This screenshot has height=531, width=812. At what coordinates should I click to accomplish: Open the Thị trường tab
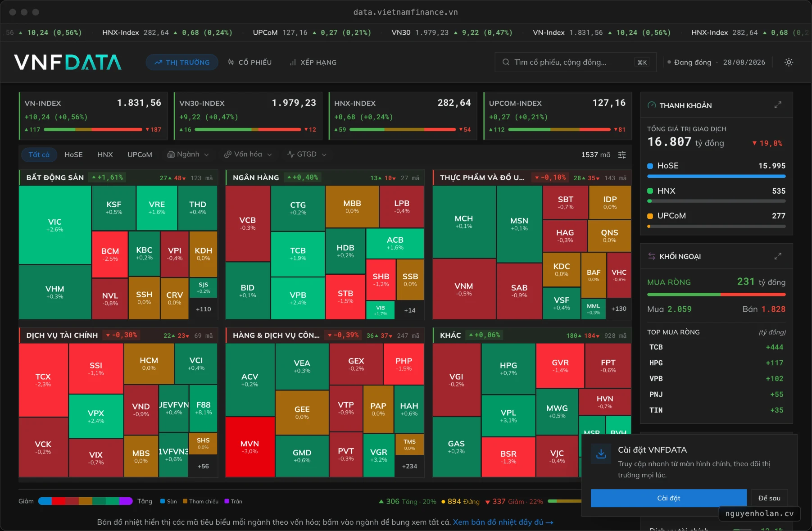pyautogui.click(x=182, y=62)
